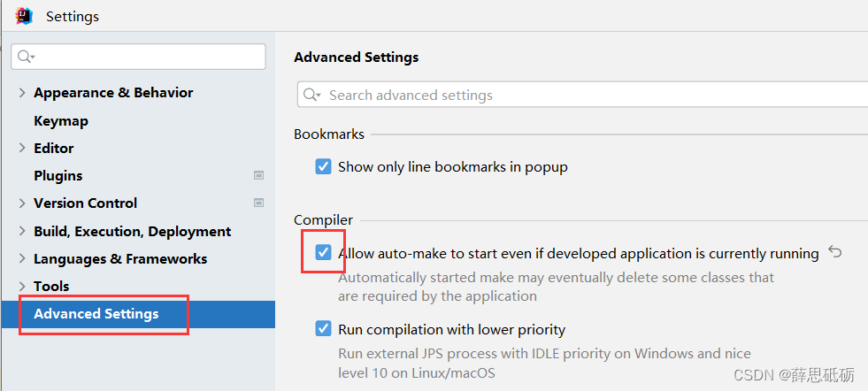Click the Settings window title text
868x391 pixels.
click(73, 17)
